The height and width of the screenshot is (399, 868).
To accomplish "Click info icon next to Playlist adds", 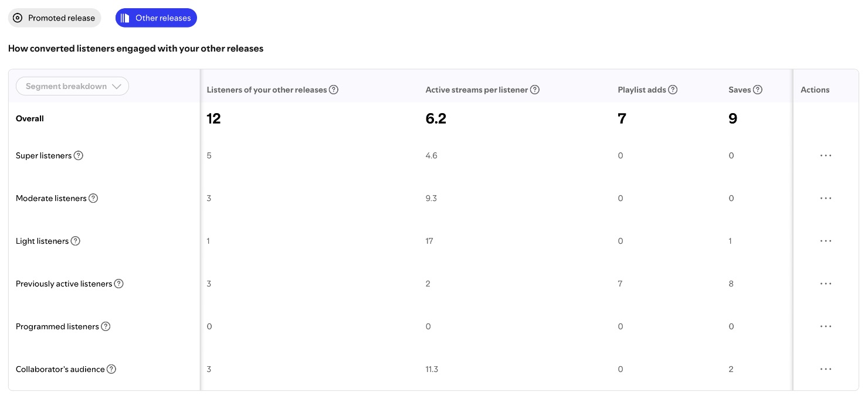I will tap(673, 90).
